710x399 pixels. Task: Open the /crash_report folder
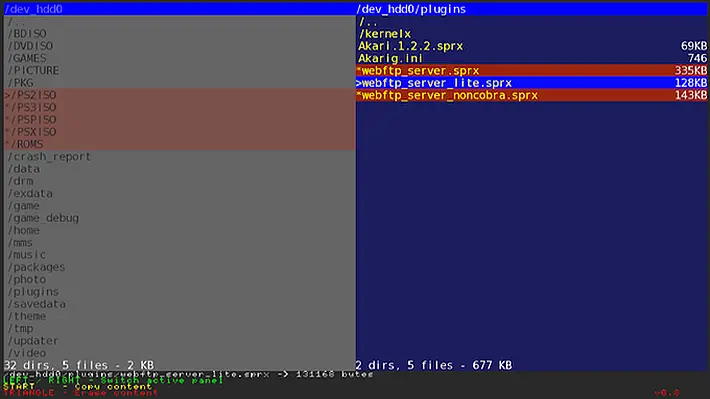click(180, 157)
